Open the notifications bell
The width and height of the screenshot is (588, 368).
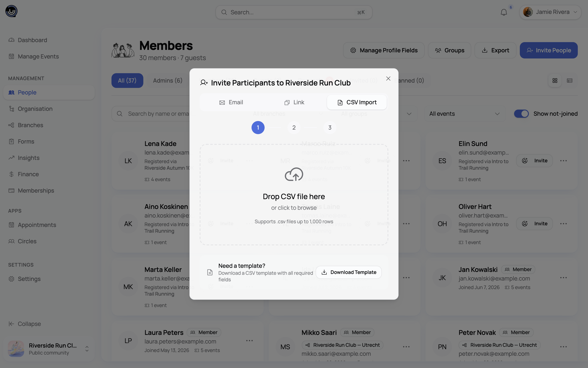(504, 12)
